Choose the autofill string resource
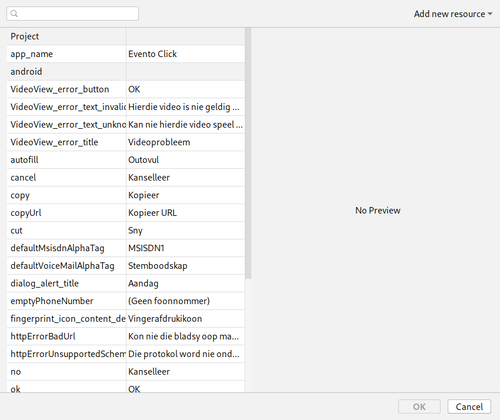 pos(126,160)
